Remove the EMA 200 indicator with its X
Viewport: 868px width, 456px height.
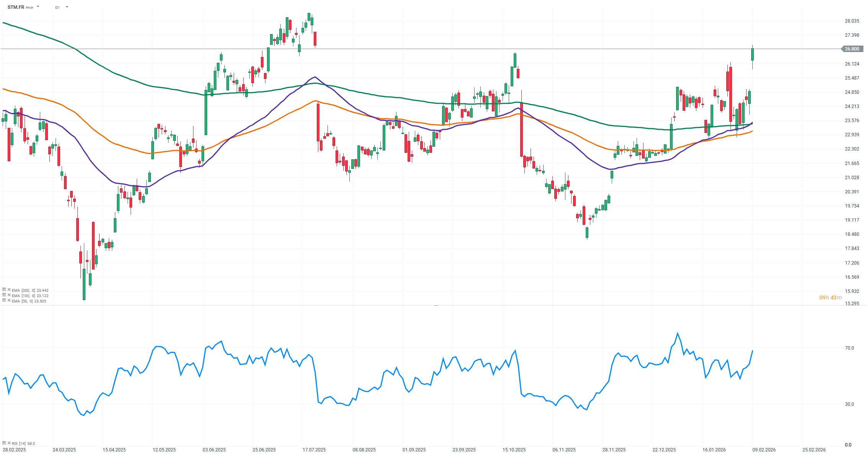[9, 290]
